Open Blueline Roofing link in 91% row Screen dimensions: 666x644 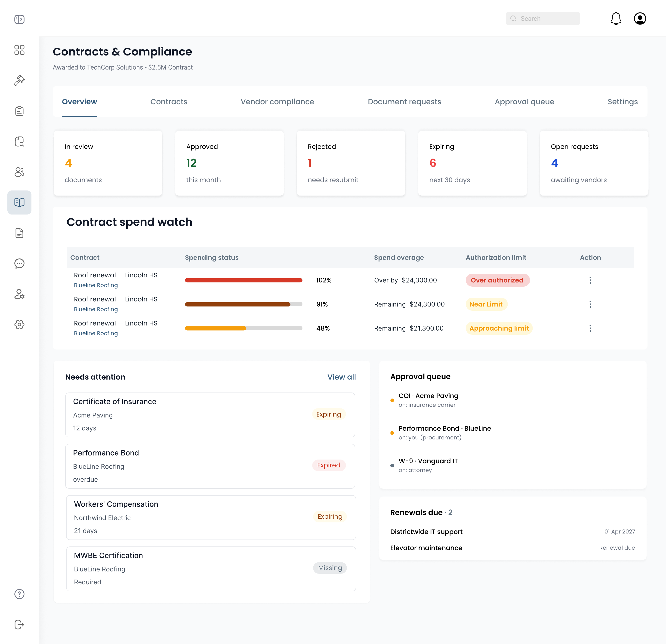click(x=96, y=310)
